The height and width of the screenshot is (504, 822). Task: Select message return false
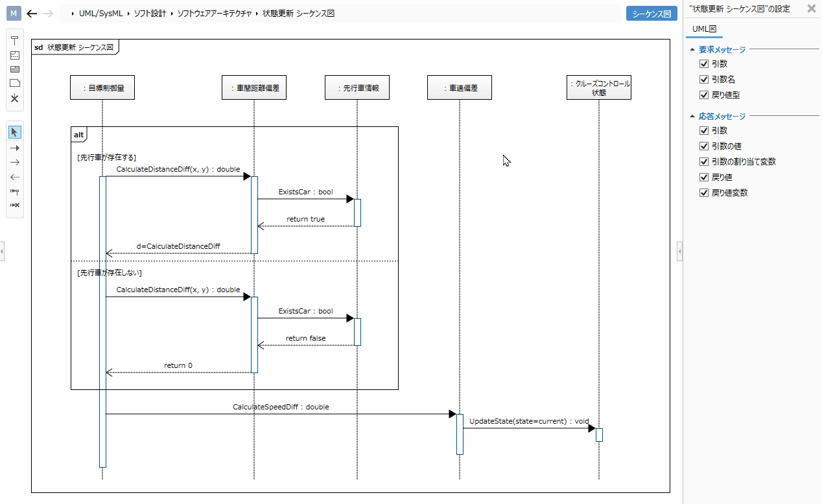pyautogui.click(x=306, y=338)
